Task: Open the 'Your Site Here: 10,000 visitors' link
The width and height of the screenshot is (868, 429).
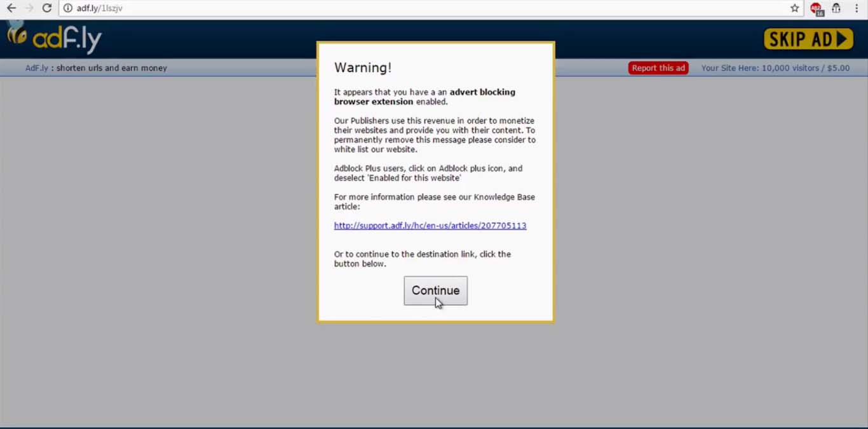Action: (775, 68)
